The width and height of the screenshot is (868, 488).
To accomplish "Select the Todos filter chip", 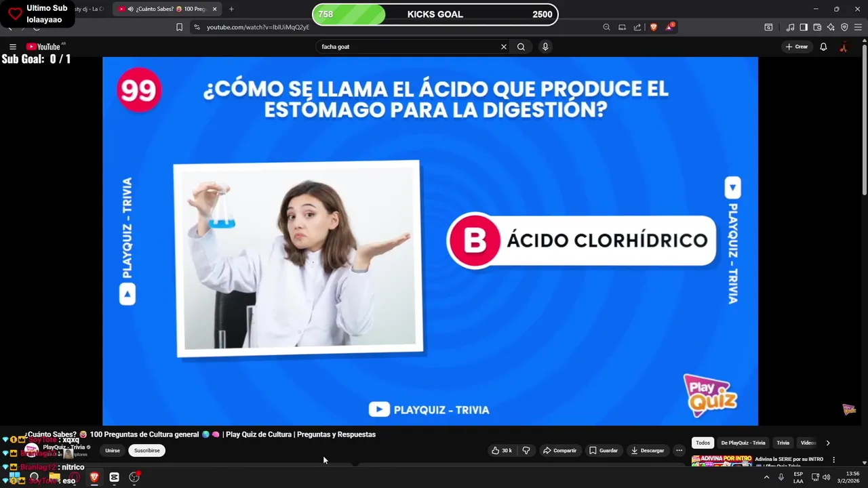I will click(x=703, y=443).
